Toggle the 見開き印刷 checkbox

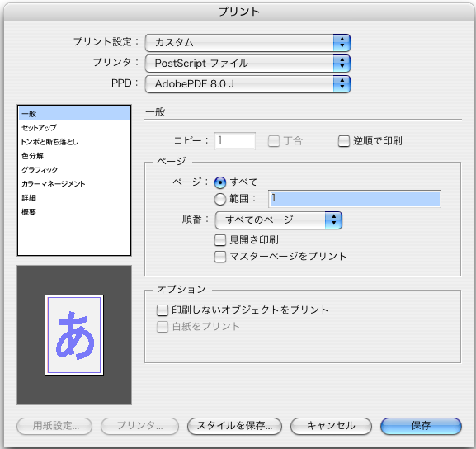tap(220, 240)
